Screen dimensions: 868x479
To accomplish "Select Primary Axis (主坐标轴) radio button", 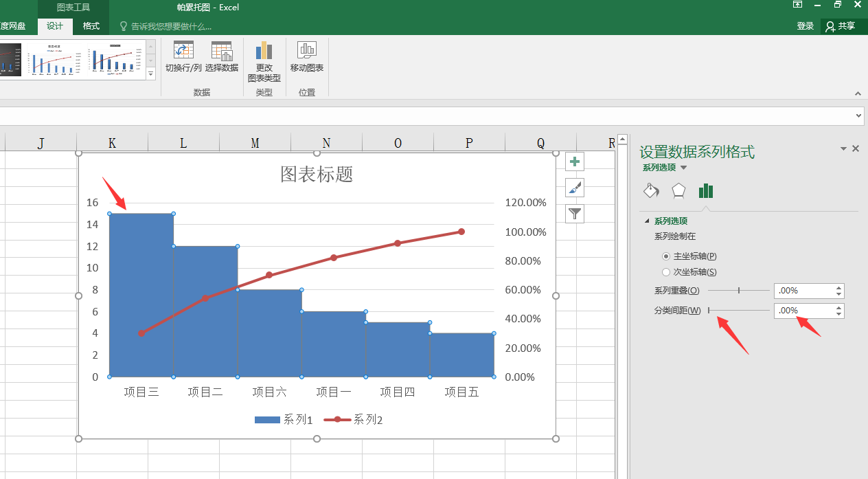I will [x=665, y=256].
